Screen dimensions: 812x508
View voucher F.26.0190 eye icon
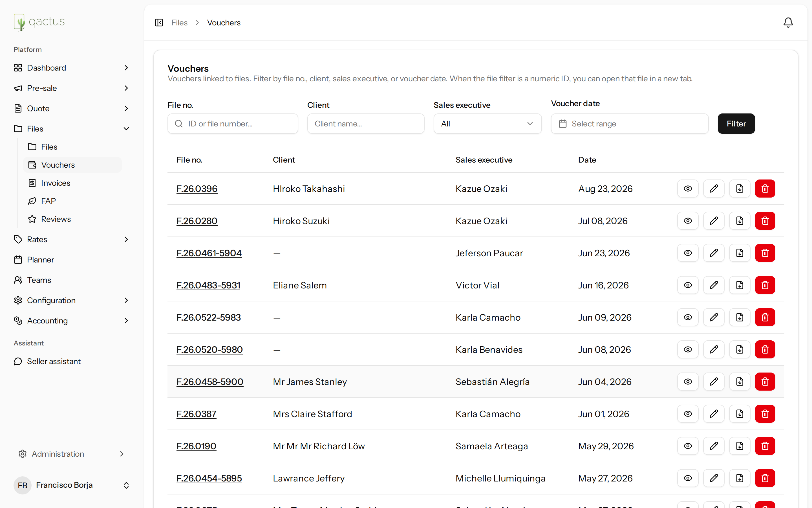point(688,446)
